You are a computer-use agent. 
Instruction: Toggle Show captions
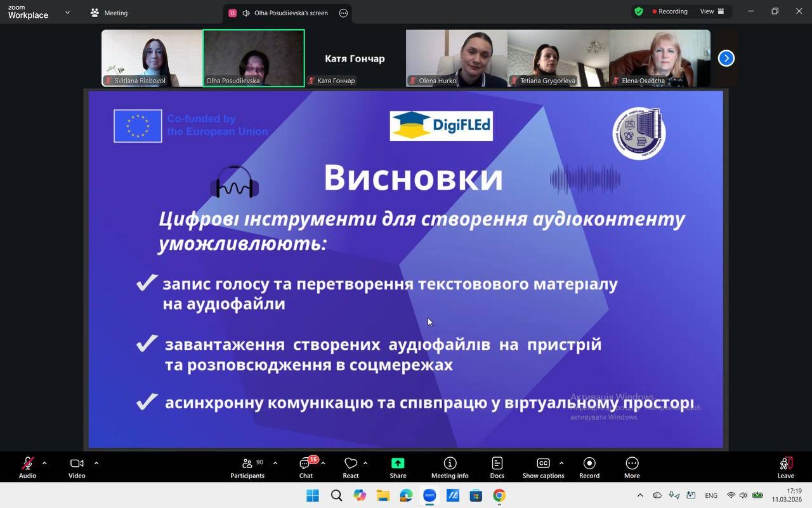(543, 468)
